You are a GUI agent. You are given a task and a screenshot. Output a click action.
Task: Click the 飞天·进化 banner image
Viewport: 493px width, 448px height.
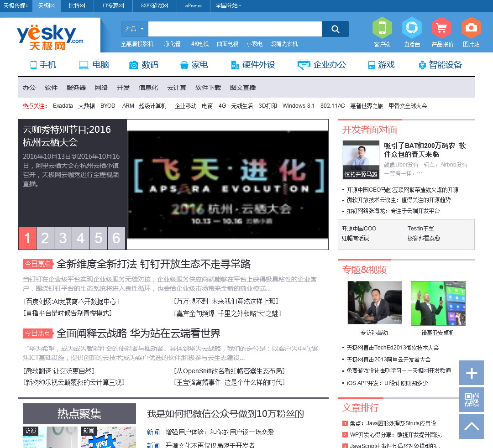pos(228,184)
